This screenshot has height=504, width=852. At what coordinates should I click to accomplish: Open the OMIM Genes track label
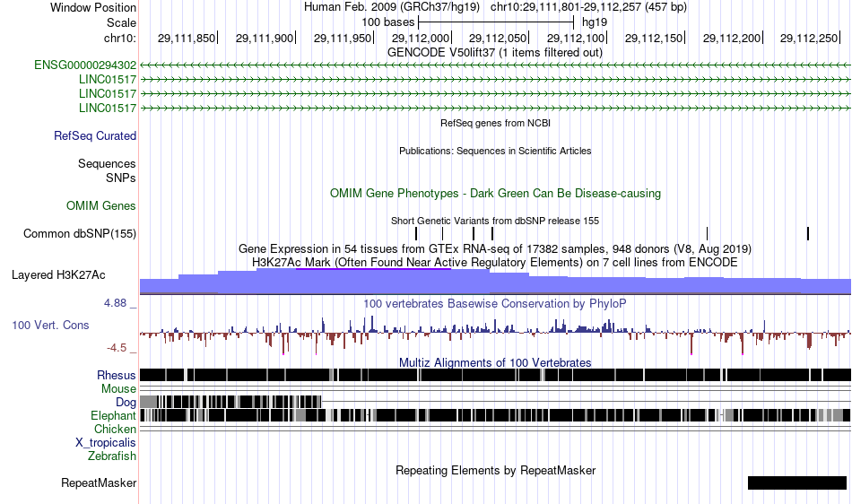tap(101, 206)
